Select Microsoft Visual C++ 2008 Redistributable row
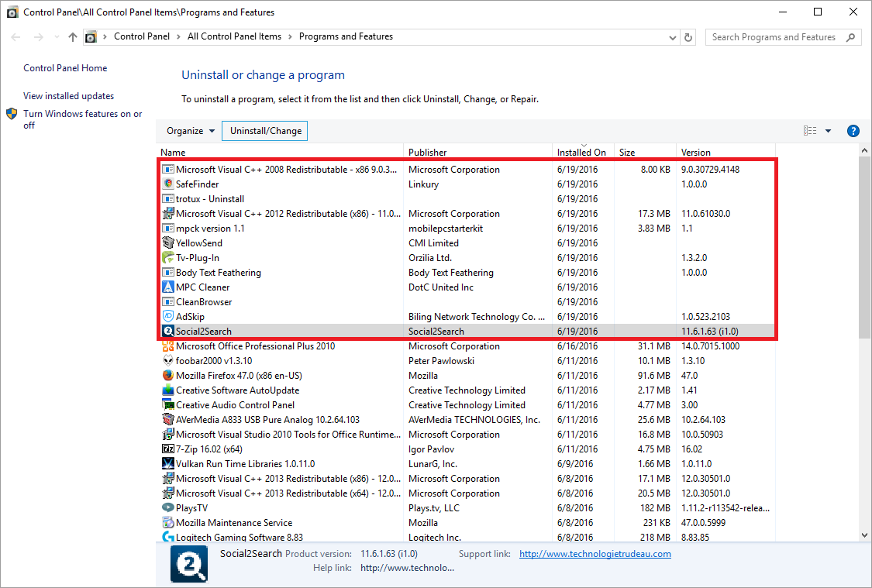872x588 pixels. coord(467,170)
